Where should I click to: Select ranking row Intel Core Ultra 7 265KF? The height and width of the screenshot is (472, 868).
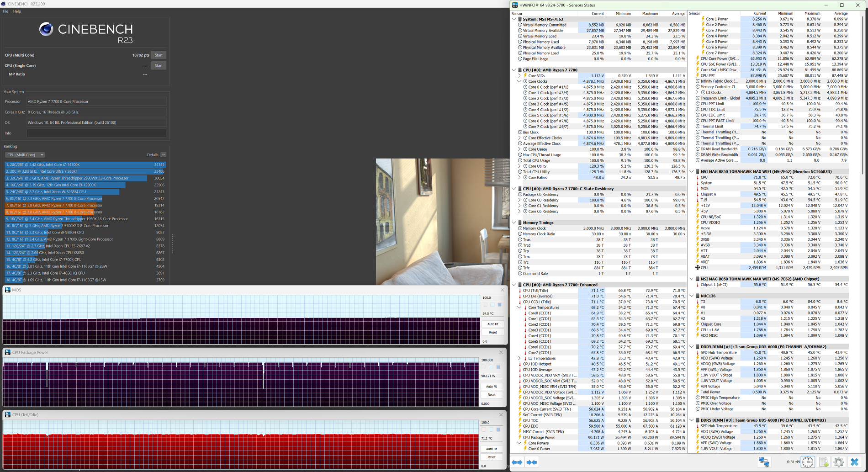pos(85,171)
